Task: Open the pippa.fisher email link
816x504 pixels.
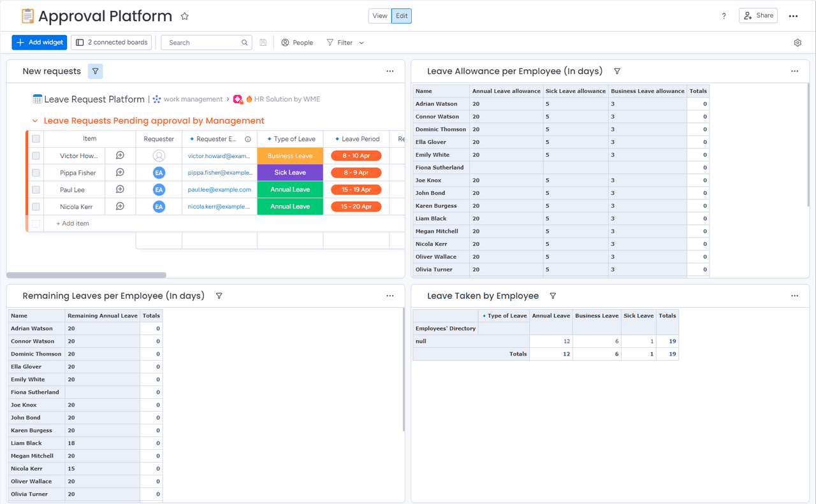Action: click(x=220, y=173)
